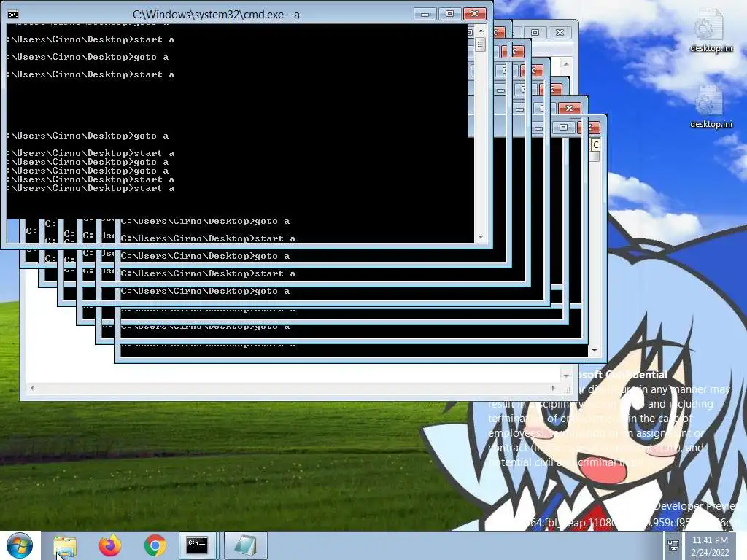Select the upper desktop.ini desktop icon
The width and height of the screenshot is (747, 560).
711,31
